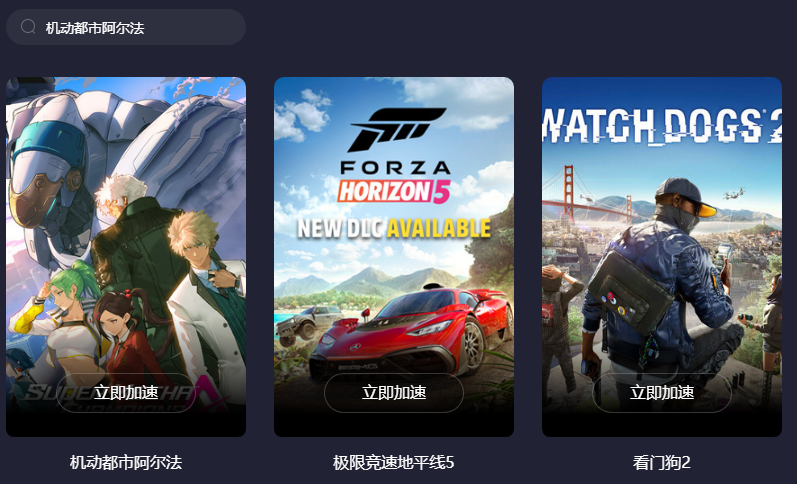Open the Forza Horizon 5 cover art
This screenshot has height=484, width=797.
pyautogui.click(x=394, y=257)
